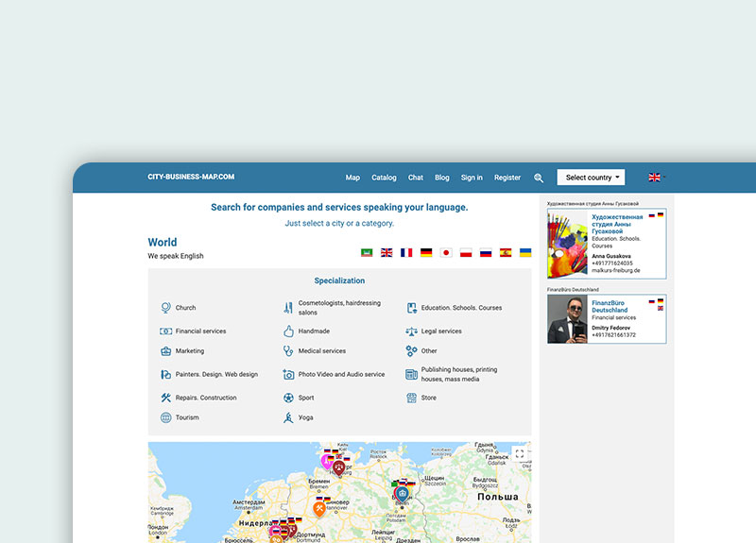Click the Store shop icon
The height and width of the screenshot is (543, 756).
pyautogui.click(x=411, y=398)
